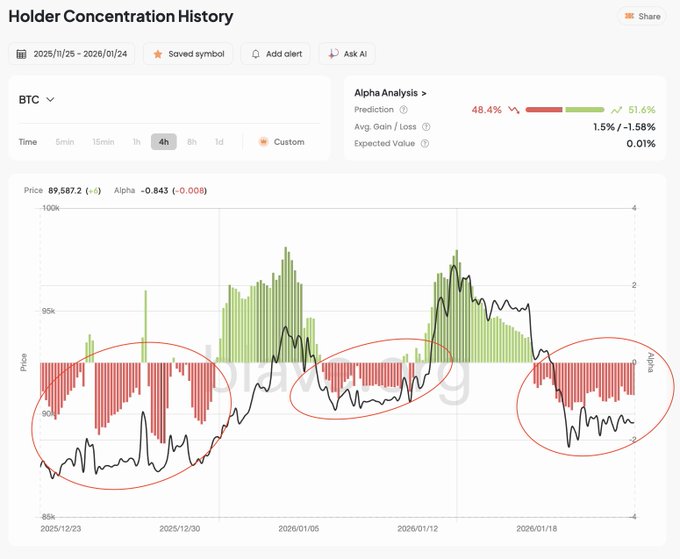Screen dimensions: 680x559
Task: Click the Add alert bell icon
Action: [x=257, y=54]
